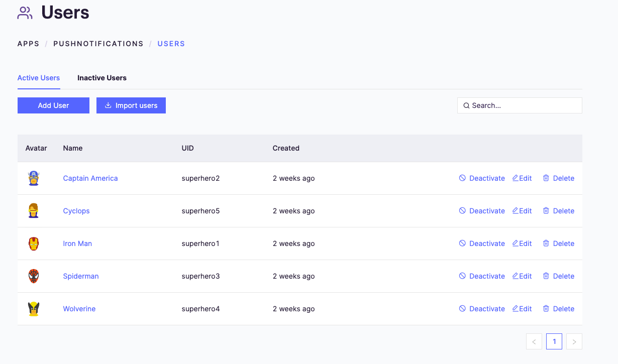Switch to Inactive Users tab
The height and width of the screenshot is (364, 618).
pos(102,78)
